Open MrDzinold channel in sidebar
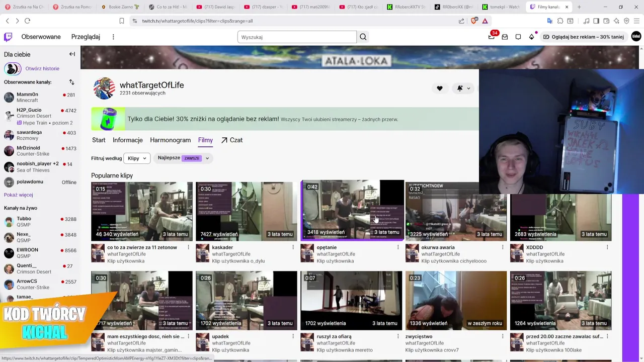The height and width of the screenshot is (362, 644). 40,151
